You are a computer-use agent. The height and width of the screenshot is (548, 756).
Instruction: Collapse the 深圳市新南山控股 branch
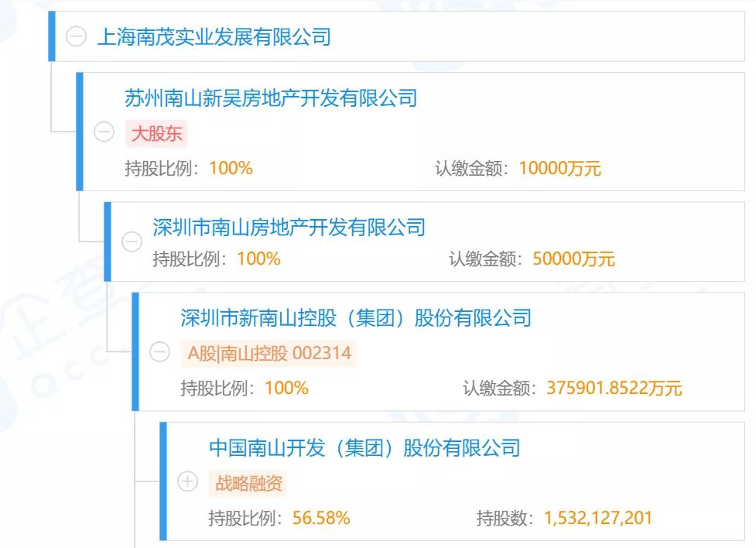pos(157,352)
